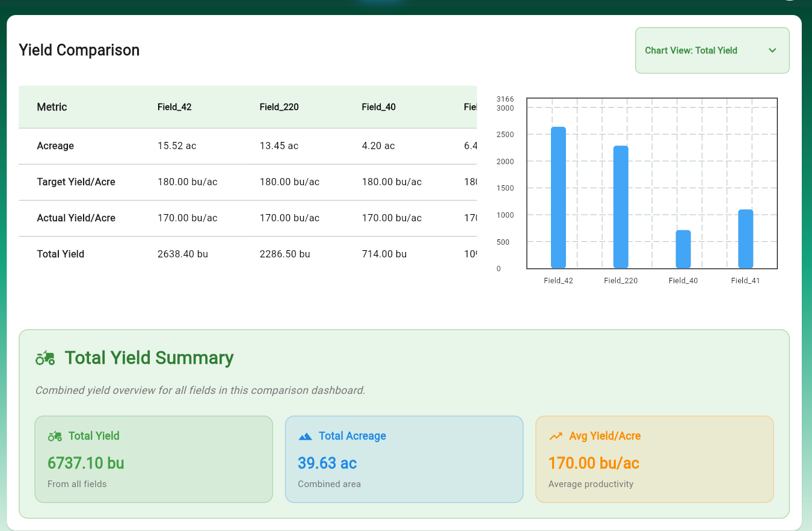Select the Target Yield/Acre row label
The height and width of the screenshot is (531, 812).
[76, 182]
